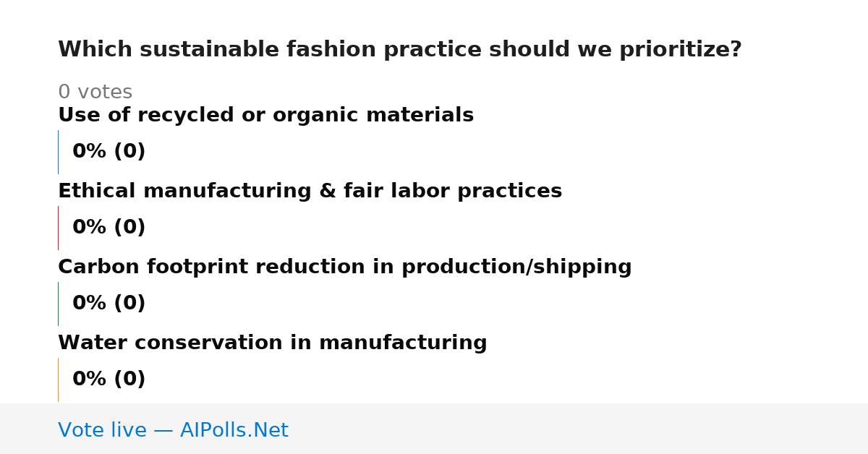Open the 'Vote live — AIPolls.Net' link

pyautogui.click(x=173, y=430)
